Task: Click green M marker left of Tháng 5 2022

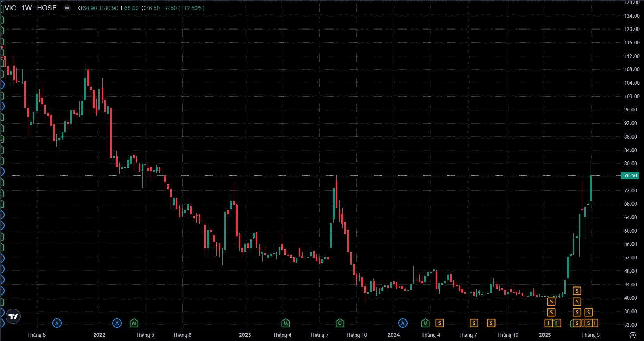Action: [134, 323]
